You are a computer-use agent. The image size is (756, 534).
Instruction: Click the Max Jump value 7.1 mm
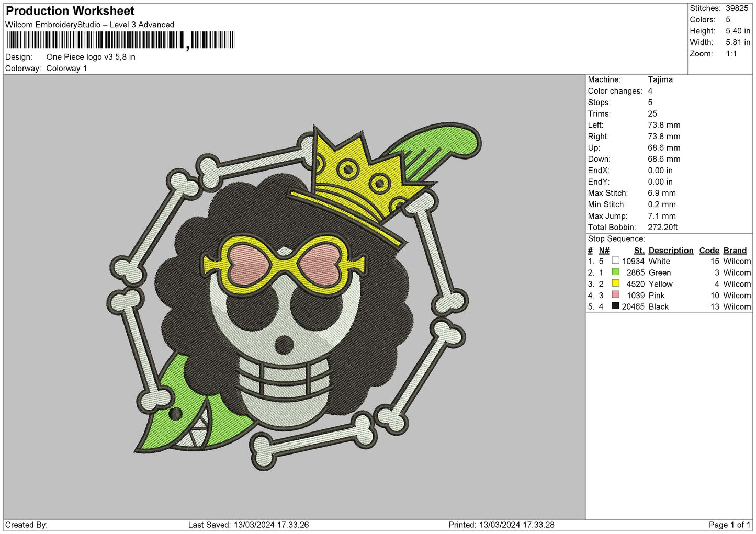point(662,216)
